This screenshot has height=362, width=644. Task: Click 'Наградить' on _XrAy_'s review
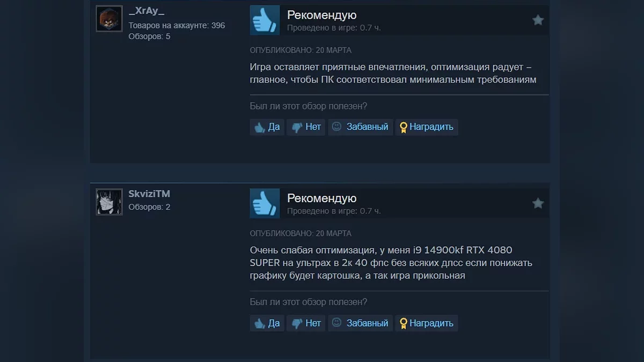click(427, 127)
